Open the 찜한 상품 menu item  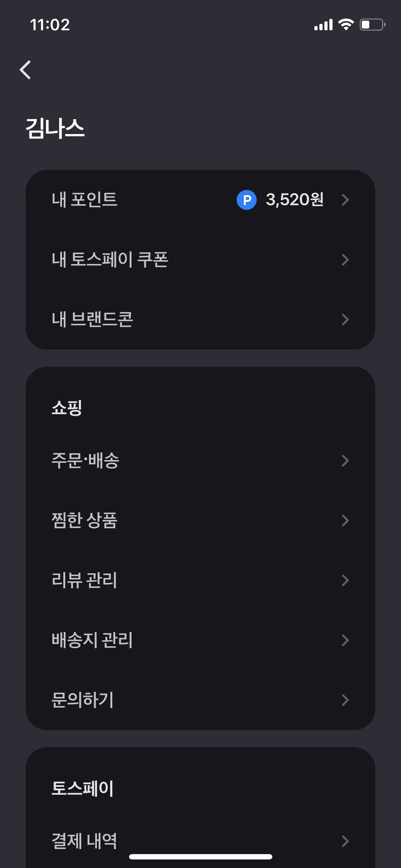[200, 521]
